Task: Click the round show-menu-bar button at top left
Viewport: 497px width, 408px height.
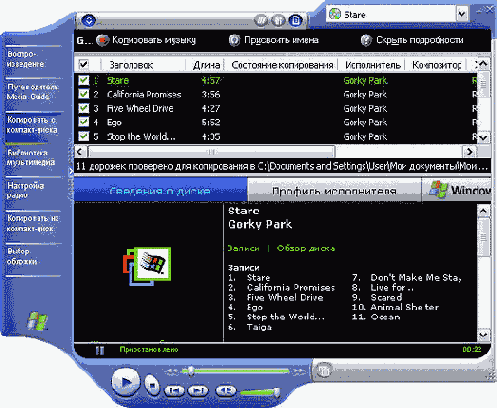Action: (x=88, y=21)
